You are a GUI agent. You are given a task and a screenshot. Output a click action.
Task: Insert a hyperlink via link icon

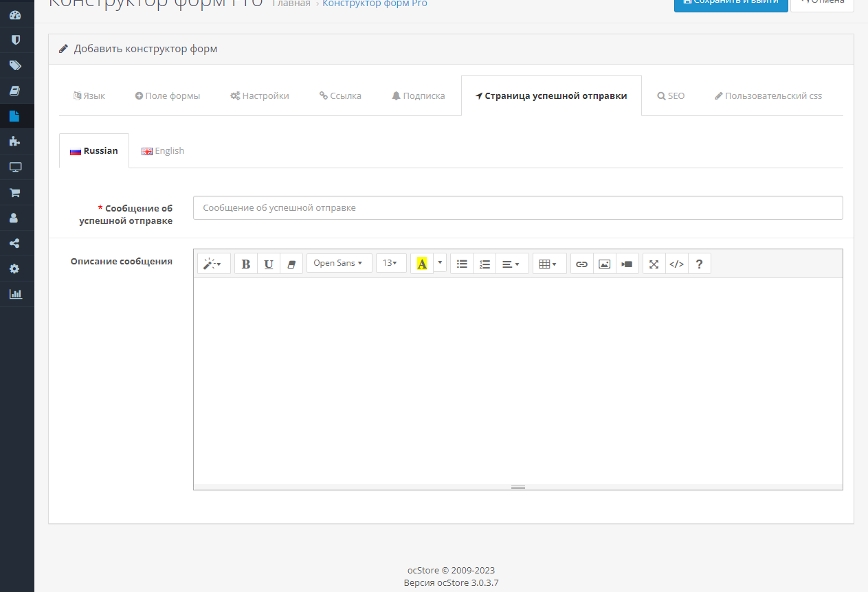pos(582,264)
